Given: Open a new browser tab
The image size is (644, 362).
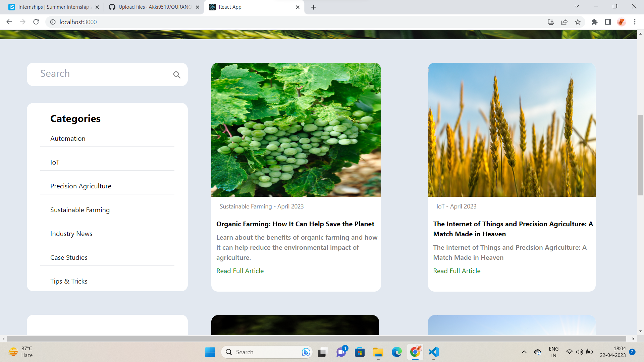Looking at the screenshot, I should point(314,7).
